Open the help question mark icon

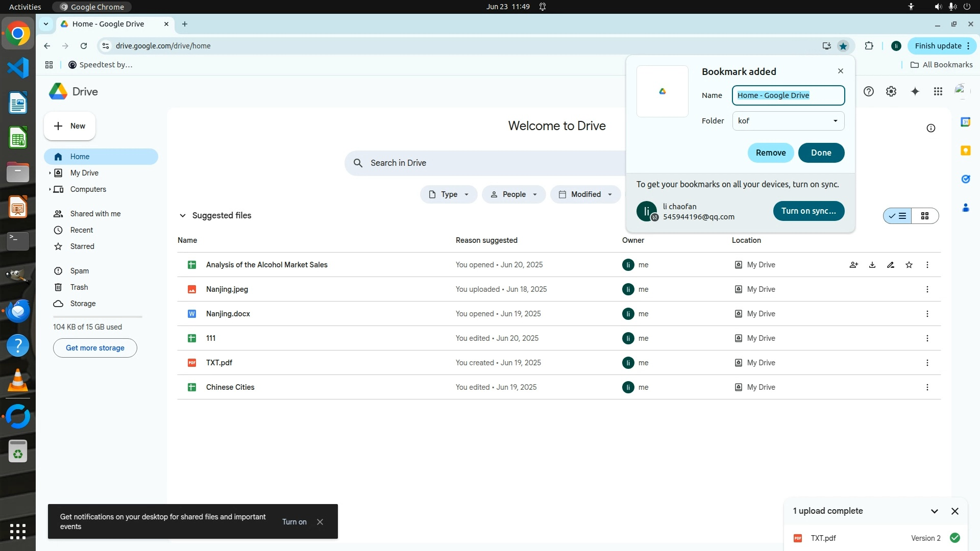(x=868, y=91)
